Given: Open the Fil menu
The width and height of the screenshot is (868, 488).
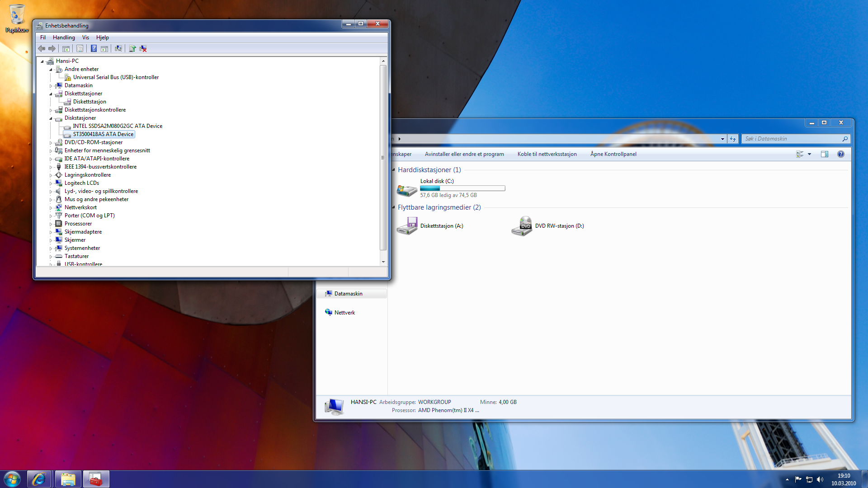Looking at the screenshot, I should (43, 38).
